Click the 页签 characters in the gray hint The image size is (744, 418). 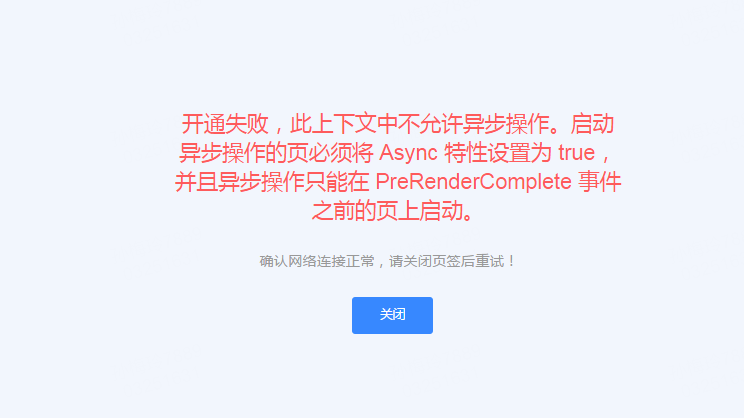click(x=446, y=261)
